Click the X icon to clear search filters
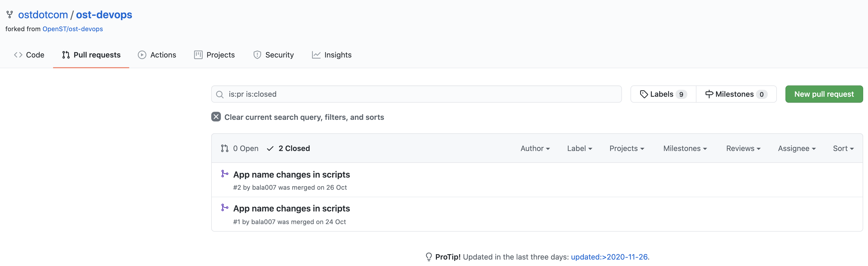This screenshot has height=266, width=868. (216, 117)
